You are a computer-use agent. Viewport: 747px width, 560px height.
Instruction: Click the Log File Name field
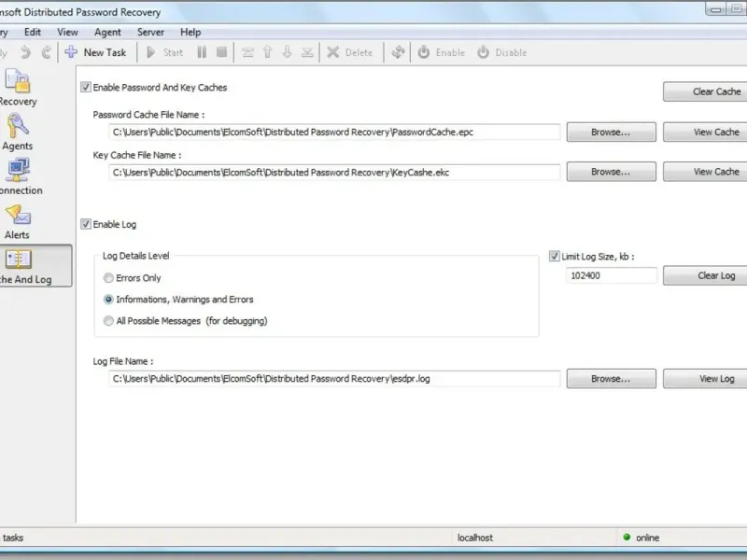(334, 379)
